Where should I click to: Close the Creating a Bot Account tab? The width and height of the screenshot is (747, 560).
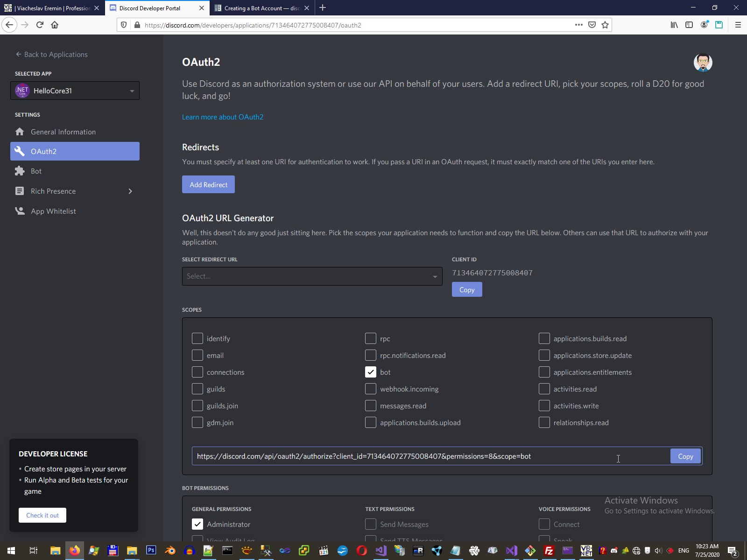pyautogui.click(x=307, y=8)
